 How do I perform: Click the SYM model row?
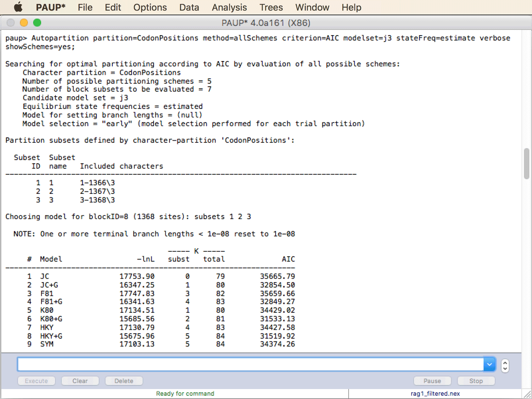click(161, 344)
